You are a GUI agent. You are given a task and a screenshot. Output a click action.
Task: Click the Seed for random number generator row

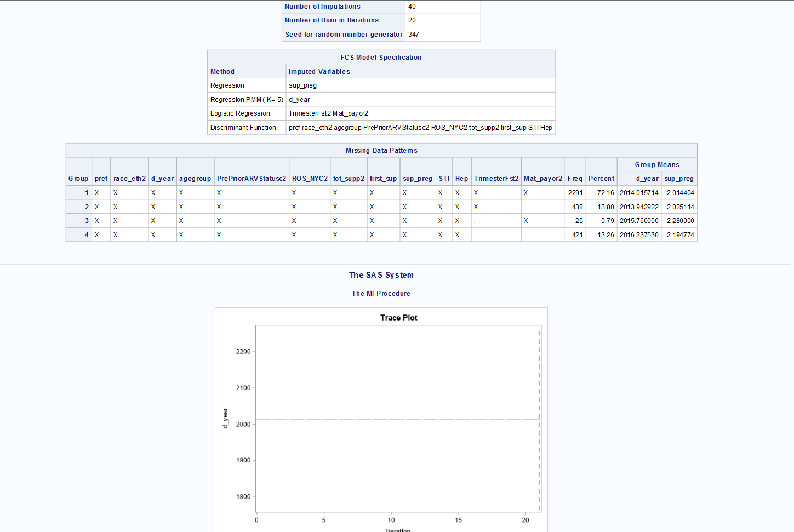[x=343, y=34]
